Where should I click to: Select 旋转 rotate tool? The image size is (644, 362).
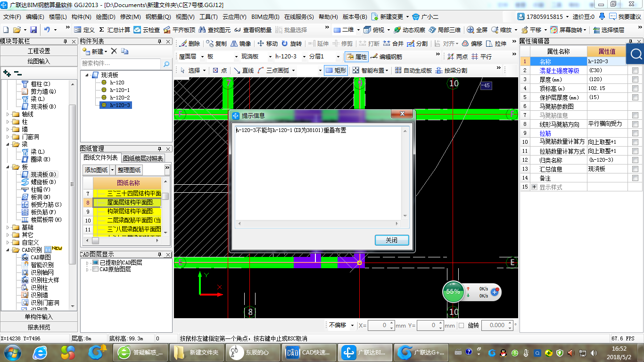tap(291, 43)
